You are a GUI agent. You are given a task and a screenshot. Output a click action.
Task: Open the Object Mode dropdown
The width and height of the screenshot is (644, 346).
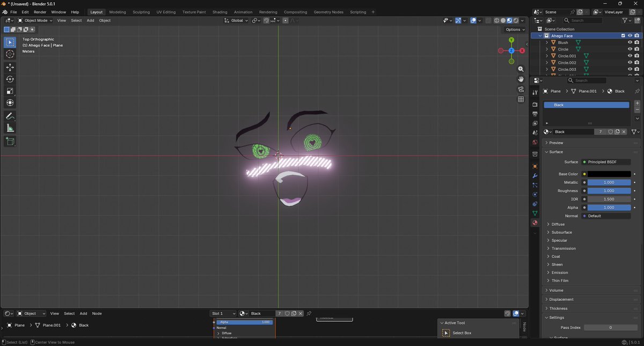[35, 20]
